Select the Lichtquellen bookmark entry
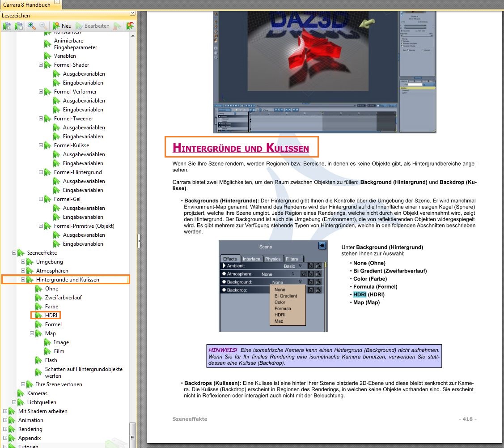504x448 pixels. pos(42,402)
